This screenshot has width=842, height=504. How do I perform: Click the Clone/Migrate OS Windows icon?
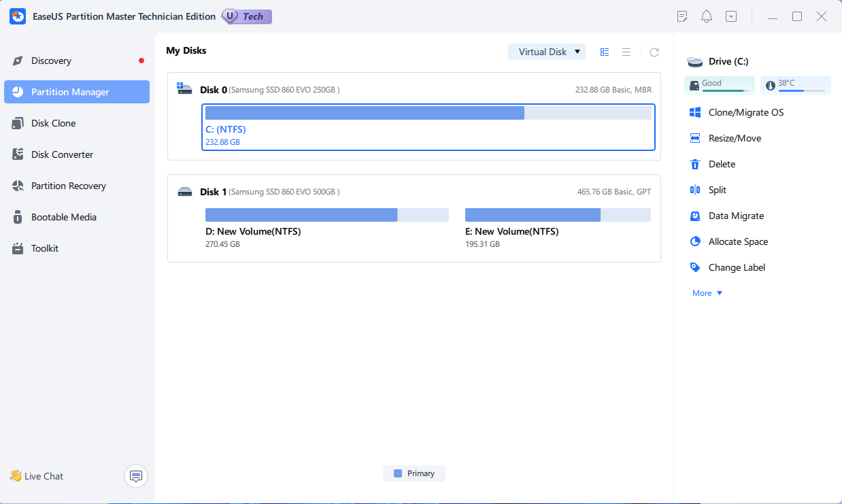click(695, 112)
